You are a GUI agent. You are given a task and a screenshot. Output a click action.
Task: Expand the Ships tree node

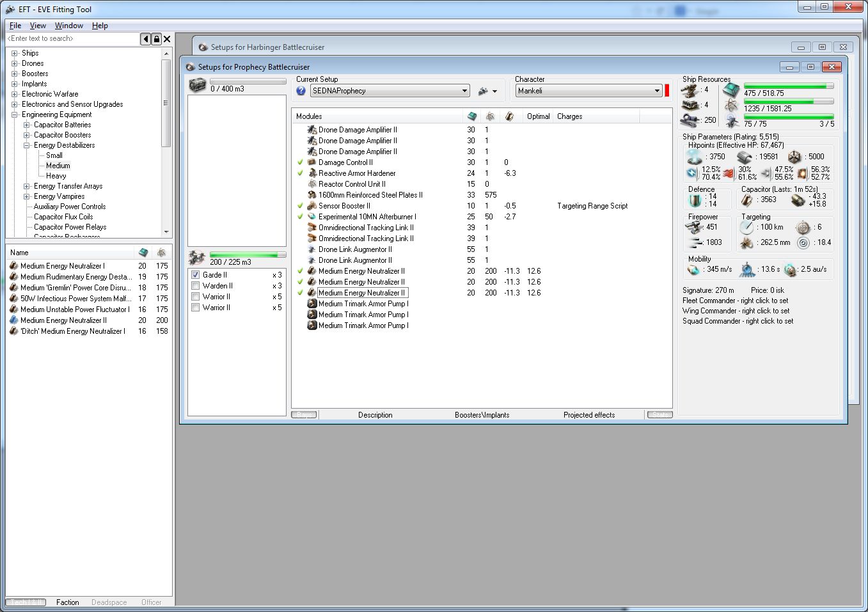pyautogui.click(x=15, y=53)
